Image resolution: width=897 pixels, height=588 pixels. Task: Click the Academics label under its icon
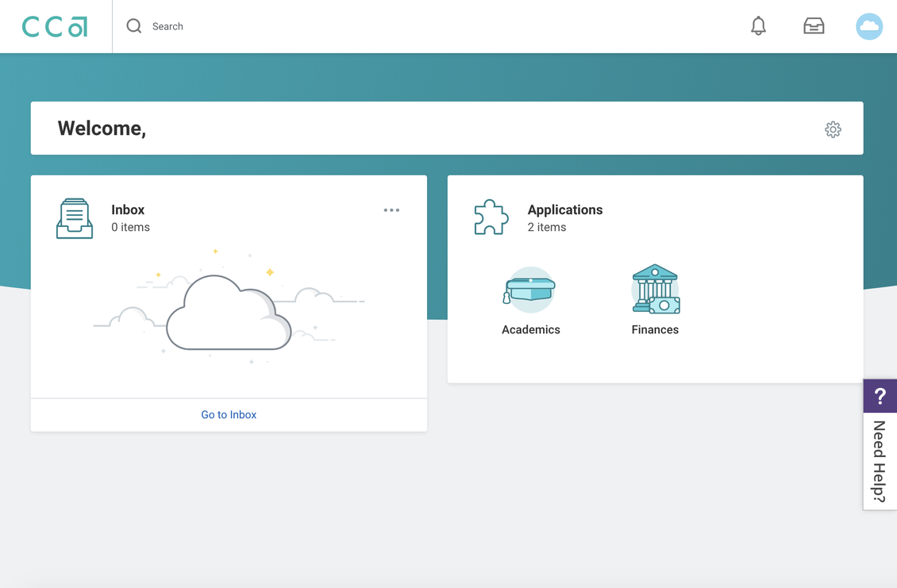pos(529,329)
